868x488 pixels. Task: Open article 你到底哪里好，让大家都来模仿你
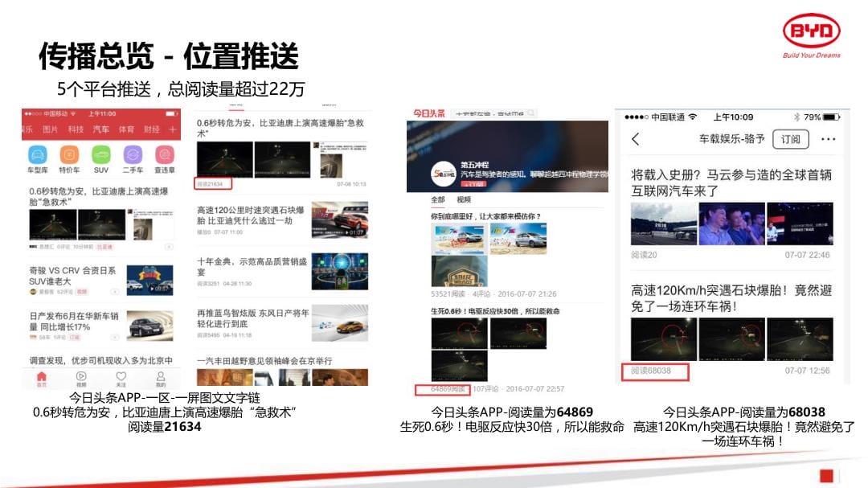(485, 216)
